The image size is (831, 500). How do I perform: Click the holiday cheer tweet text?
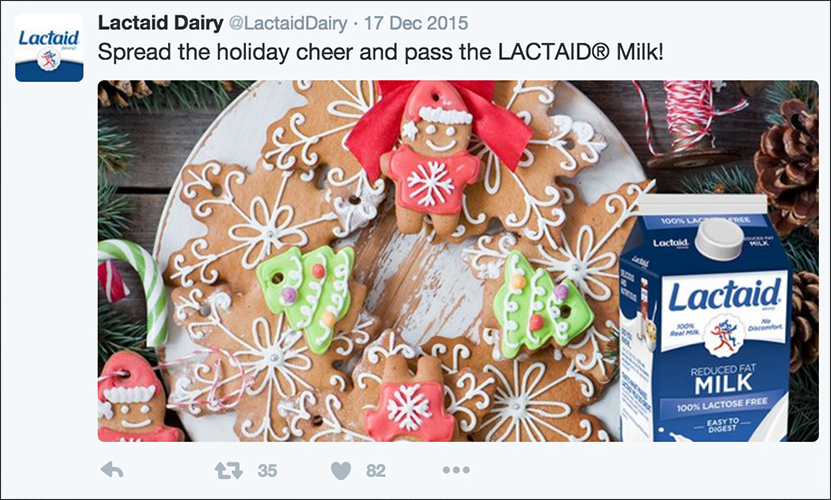380,50
